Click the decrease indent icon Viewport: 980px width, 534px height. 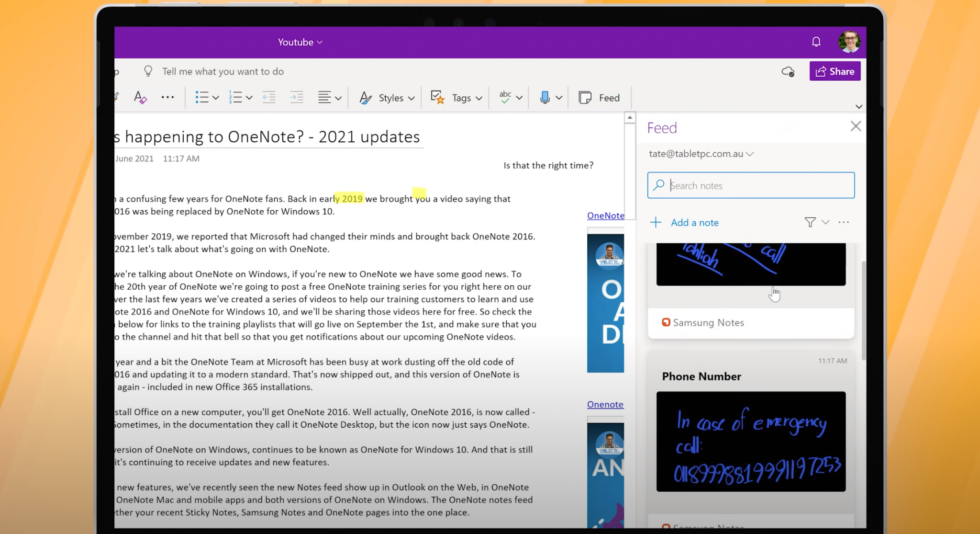tap(269, 97)
